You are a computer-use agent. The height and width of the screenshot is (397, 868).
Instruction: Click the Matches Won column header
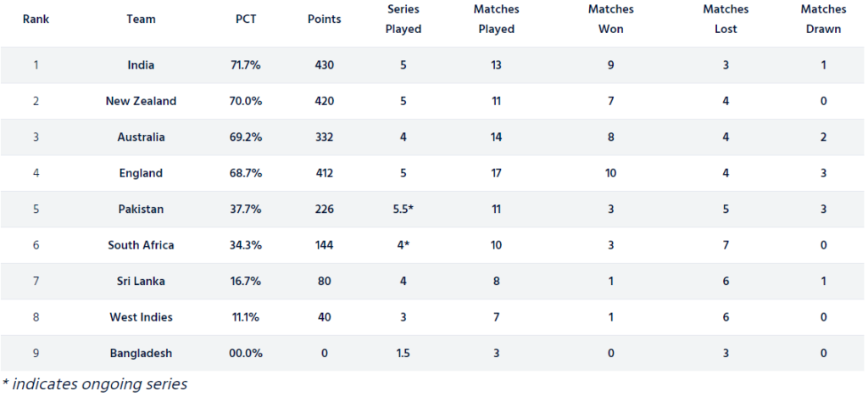[610, 19]
